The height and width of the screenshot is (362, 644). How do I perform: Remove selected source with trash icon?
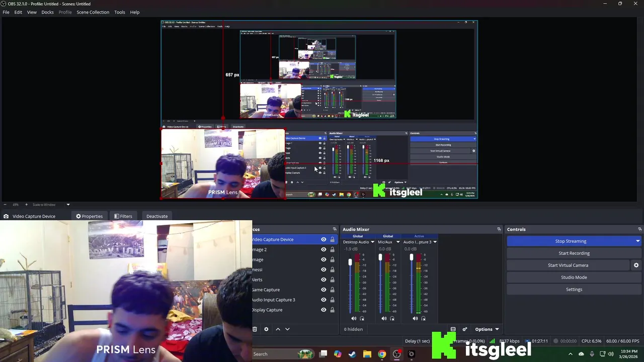[255, 329]
